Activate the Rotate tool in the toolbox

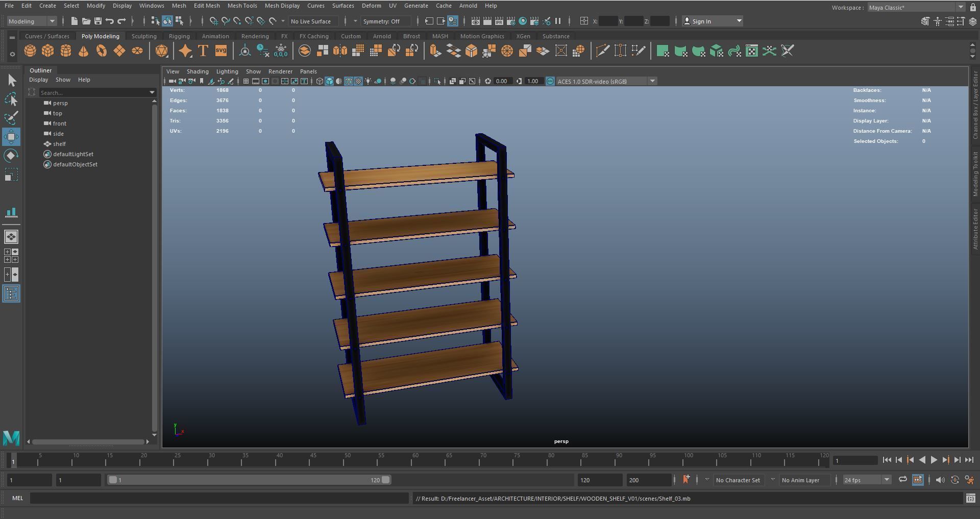[11, 156]
